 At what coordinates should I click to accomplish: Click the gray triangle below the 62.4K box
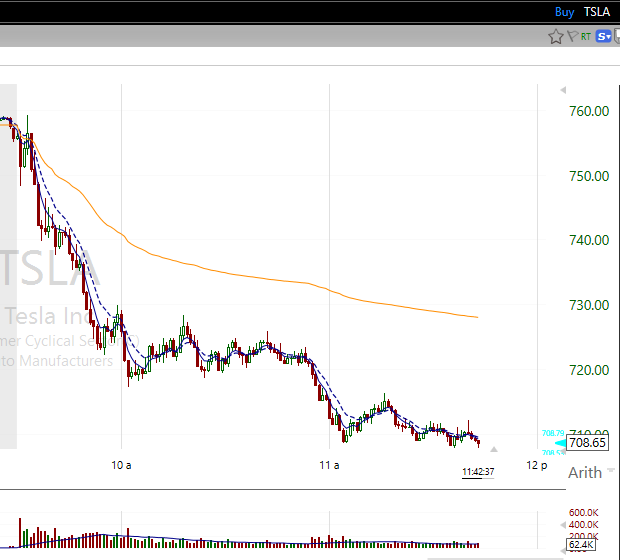tap(563, 551)
